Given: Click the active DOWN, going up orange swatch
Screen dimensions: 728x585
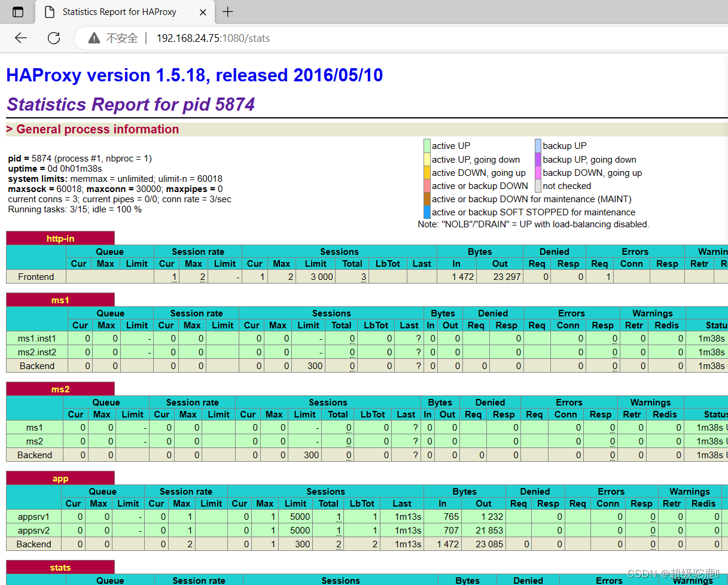Looking at the screenshot, I should 427,172.
